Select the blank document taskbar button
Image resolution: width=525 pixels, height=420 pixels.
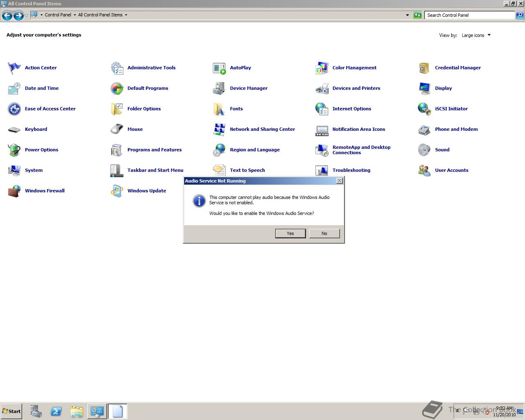click(118, 411)
